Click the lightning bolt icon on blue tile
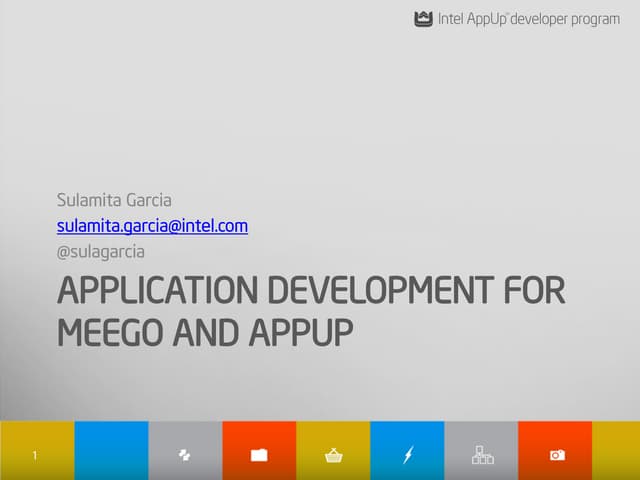 tap(408, 456)
